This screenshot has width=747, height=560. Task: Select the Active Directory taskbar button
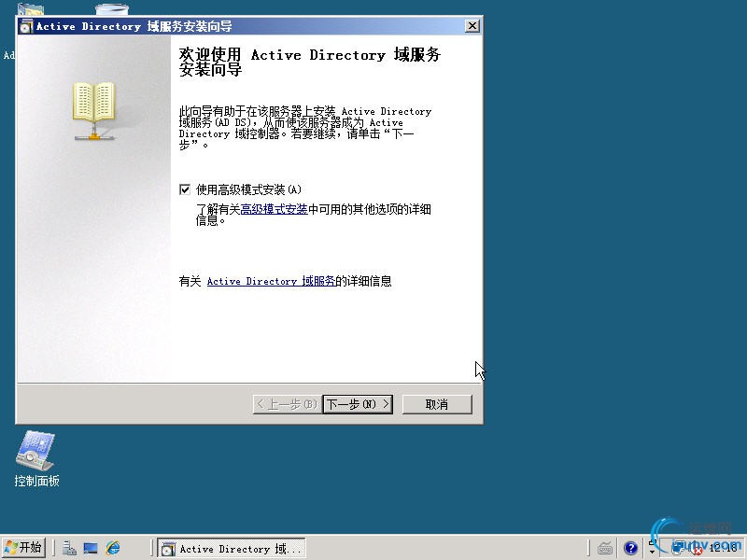(x=232, y=549)
